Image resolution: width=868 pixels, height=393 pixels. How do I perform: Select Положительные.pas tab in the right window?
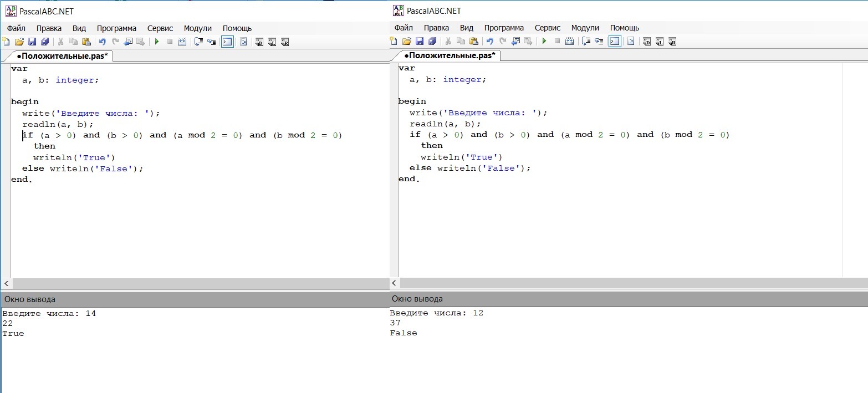pos(449,55)
